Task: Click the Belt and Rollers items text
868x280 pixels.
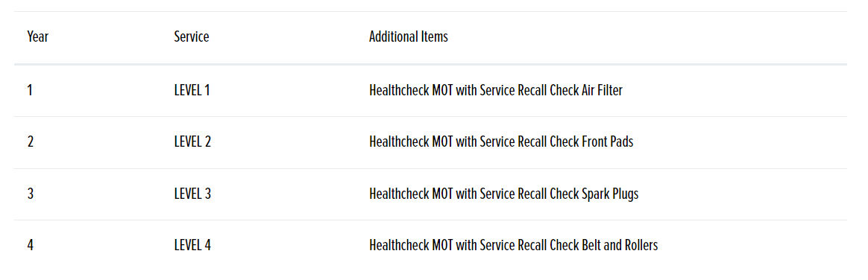Action: (620, 245)
